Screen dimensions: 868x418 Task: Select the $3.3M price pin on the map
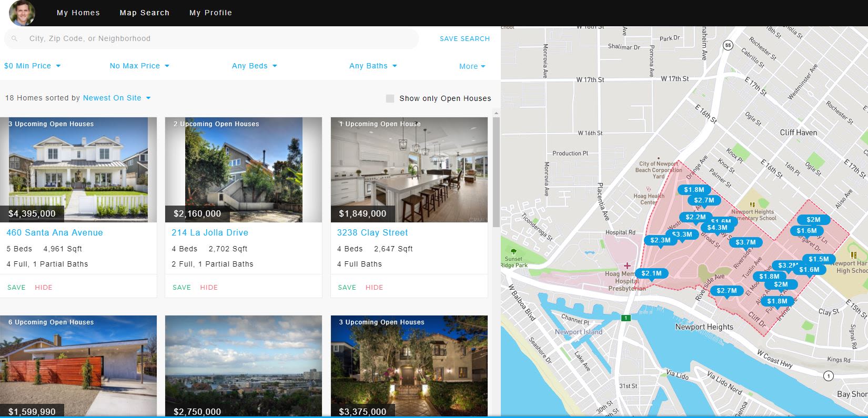click(x=682, y=235)
